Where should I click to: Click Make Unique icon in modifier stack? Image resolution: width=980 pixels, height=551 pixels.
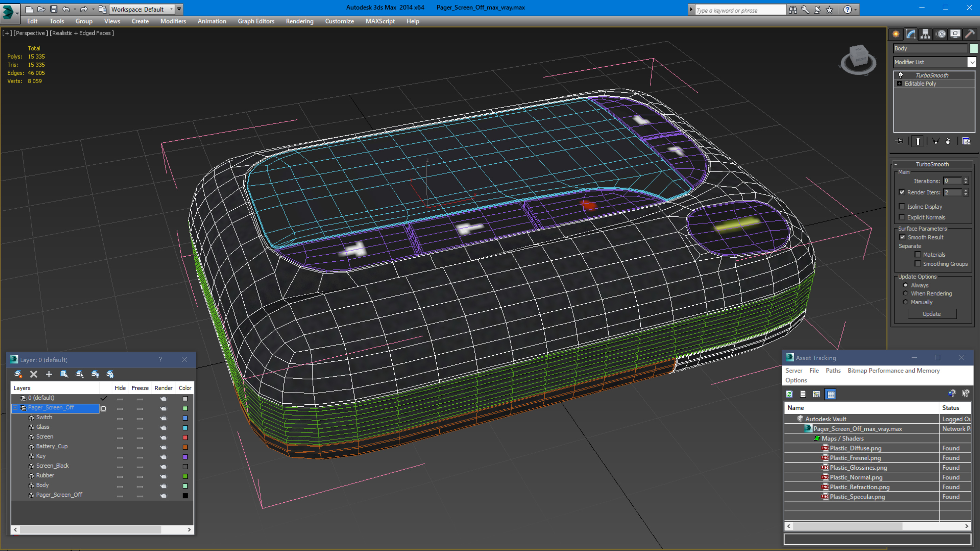tap(935, 141)
